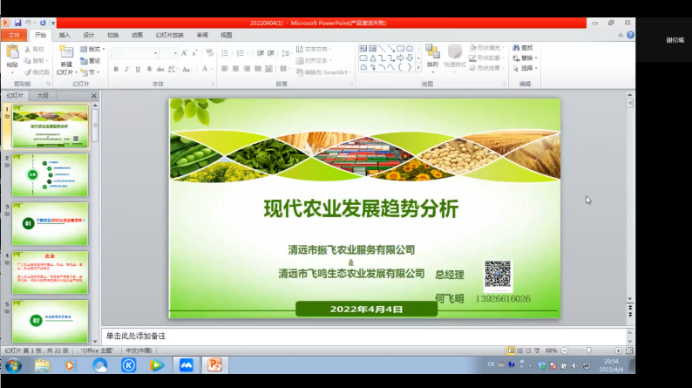Screen dimensions: 692x388
Task: Open PowerPoint help question mark icon
Action: coord(630,35)
